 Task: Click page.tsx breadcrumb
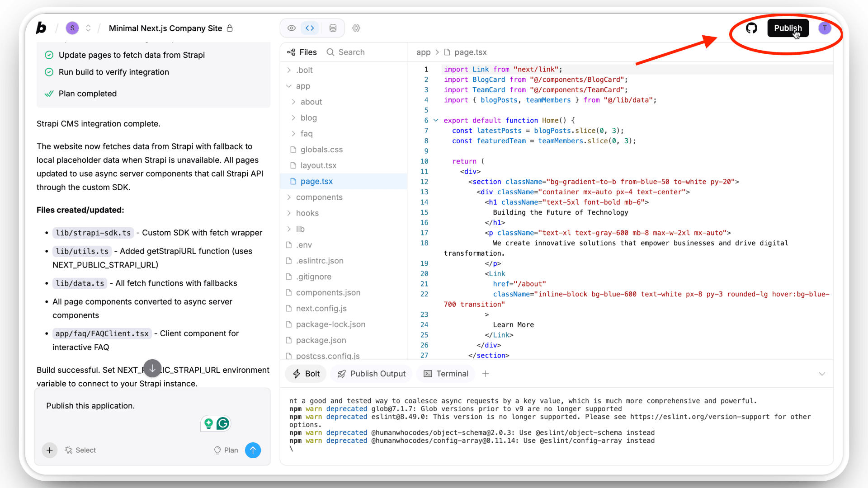click(x=470, y=52)
